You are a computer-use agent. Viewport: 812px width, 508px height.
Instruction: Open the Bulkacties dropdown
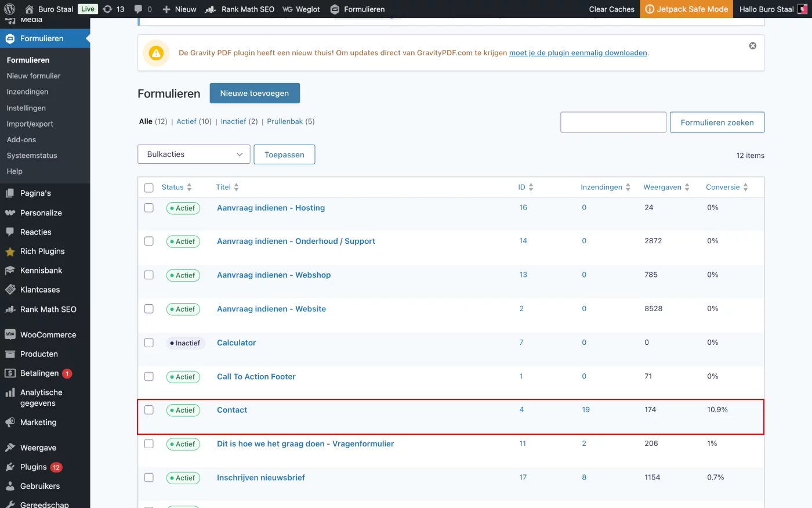(194, 154)
